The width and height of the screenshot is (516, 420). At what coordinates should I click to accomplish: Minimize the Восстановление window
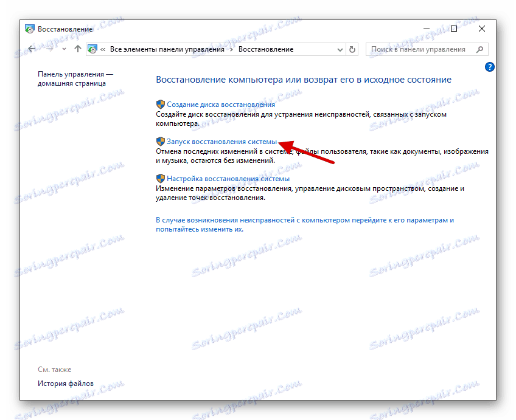pos(427,29)
